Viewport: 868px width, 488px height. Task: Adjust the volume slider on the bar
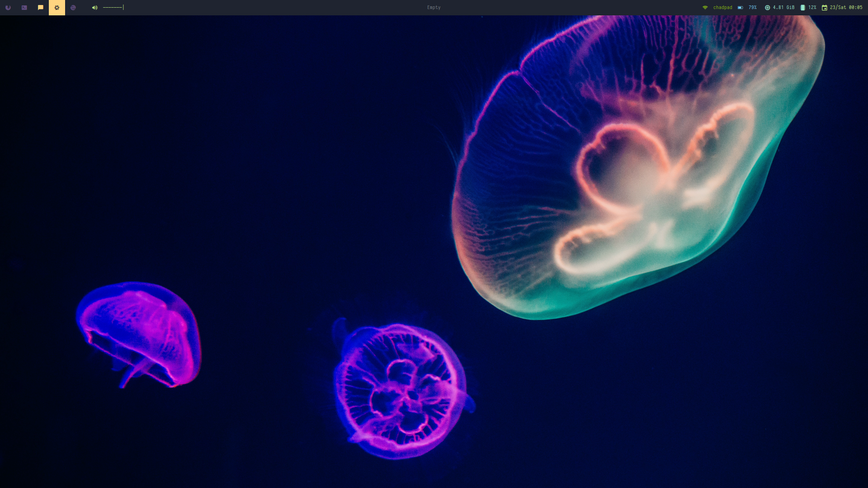[x=113, y=7]
